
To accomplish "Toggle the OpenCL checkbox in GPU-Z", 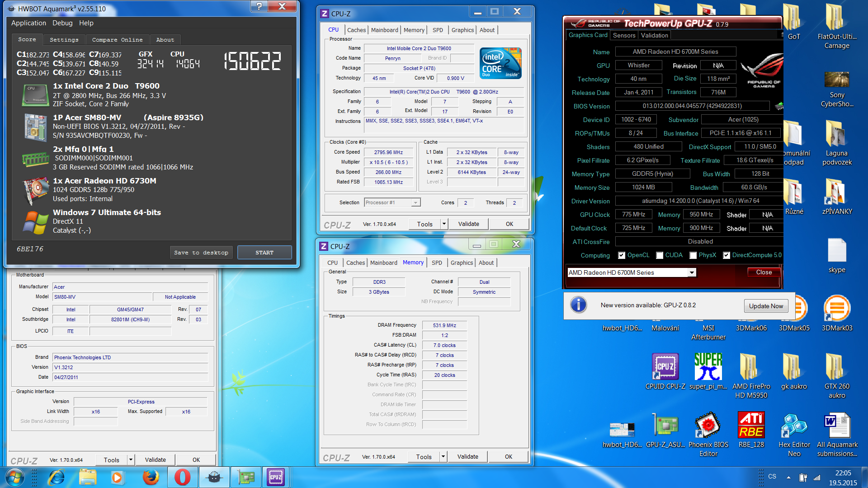I will click(x=622, y=255).
